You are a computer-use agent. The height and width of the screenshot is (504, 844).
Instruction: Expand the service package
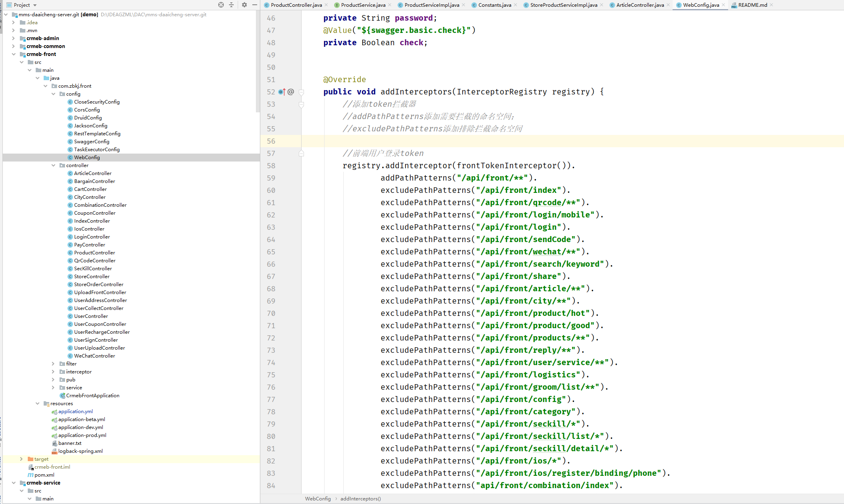53,388
